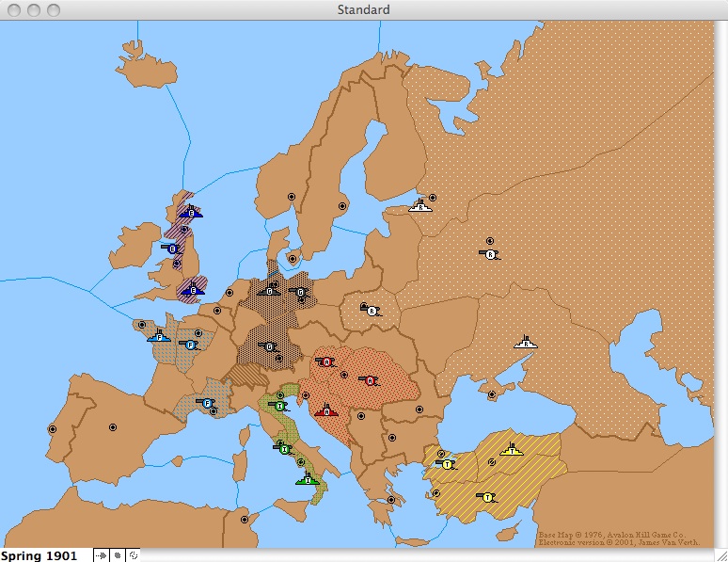Select the German army in Berlin

coord(299,293)
